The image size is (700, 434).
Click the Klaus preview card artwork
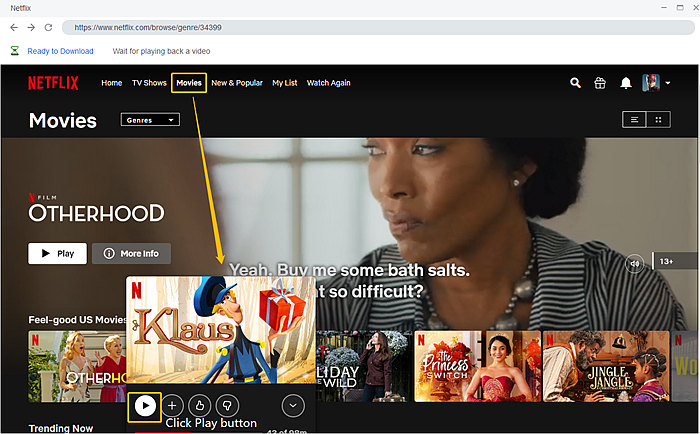pyautogui.click(x=221, y=330)
